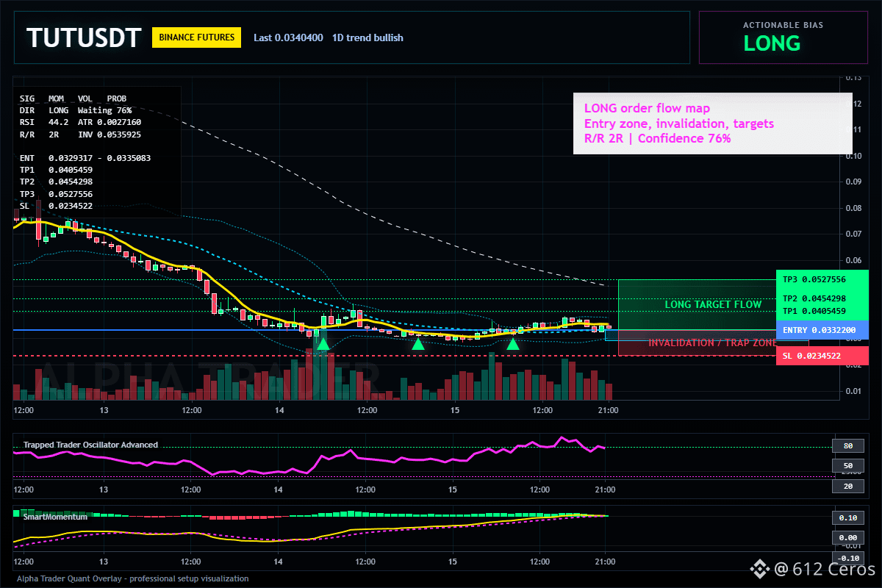The image size is (882, 588).
Task: Click TP3 0.0527556 in the stats panel
Action: coord(56,193)
